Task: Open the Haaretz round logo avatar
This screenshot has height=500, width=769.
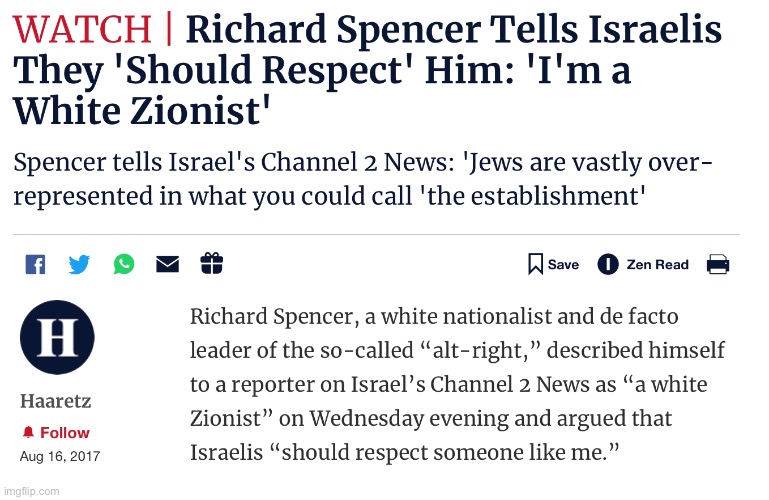Action: click(57, 338)
